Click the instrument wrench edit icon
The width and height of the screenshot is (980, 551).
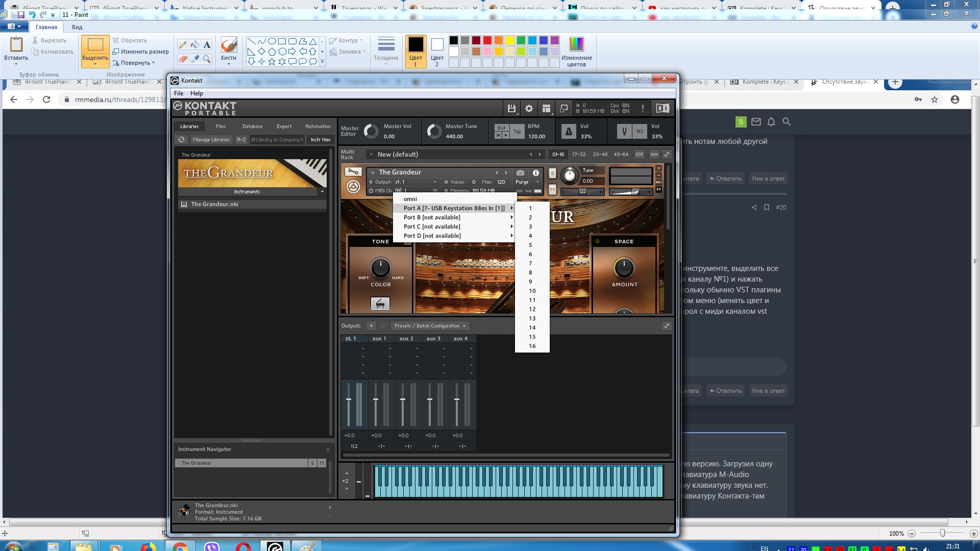(x=353, y=172)
